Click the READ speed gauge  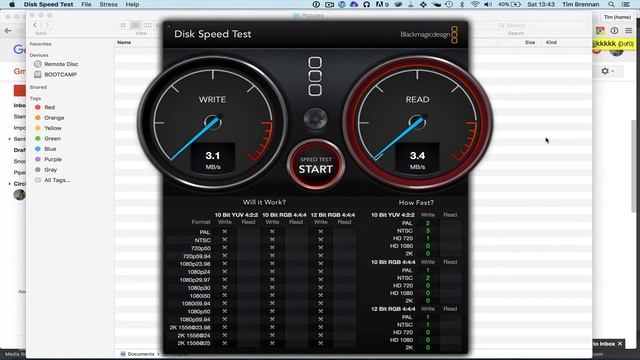click(417, 123)
